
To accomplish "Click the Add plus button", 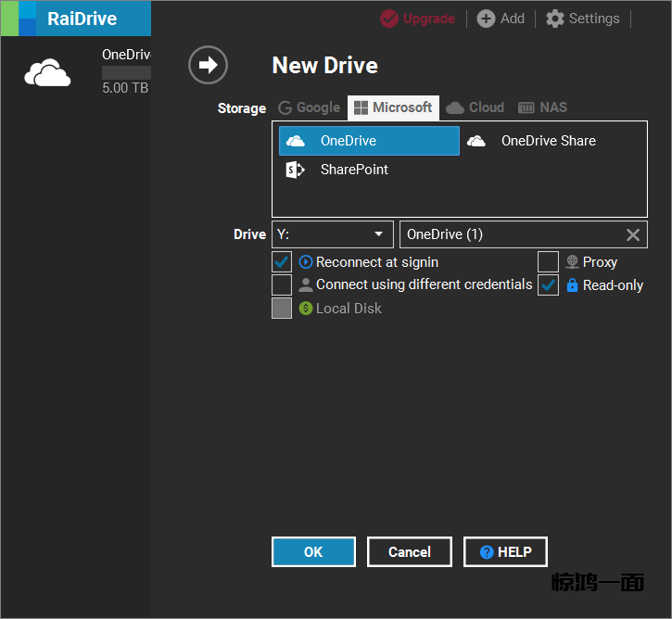I will point(501,19).
